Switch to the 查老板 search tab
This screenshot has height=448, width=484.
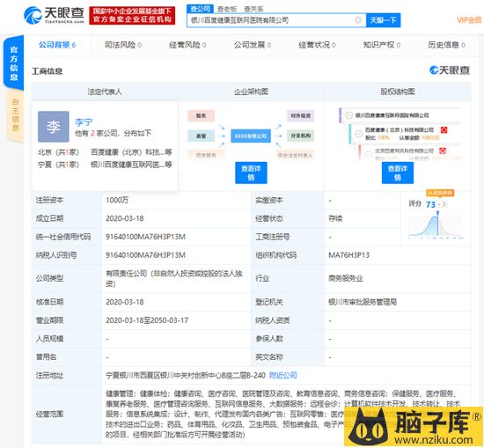227,9
